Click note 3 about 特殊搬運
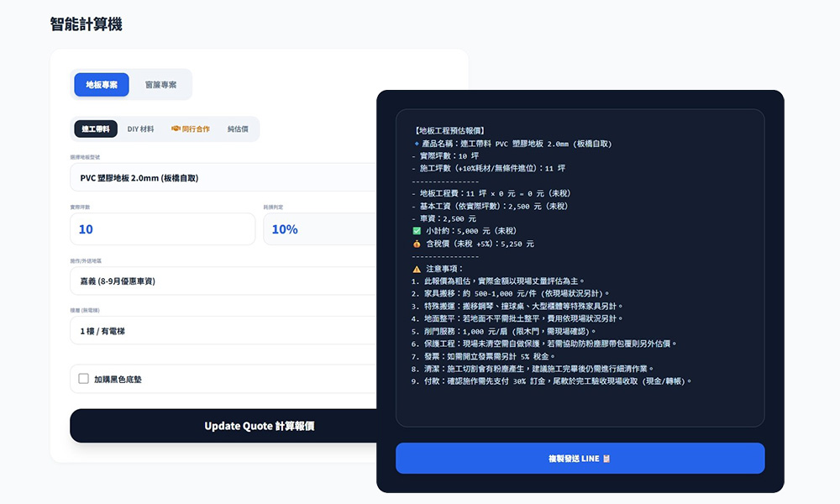The image size is (840, 504). click(517, 307)
